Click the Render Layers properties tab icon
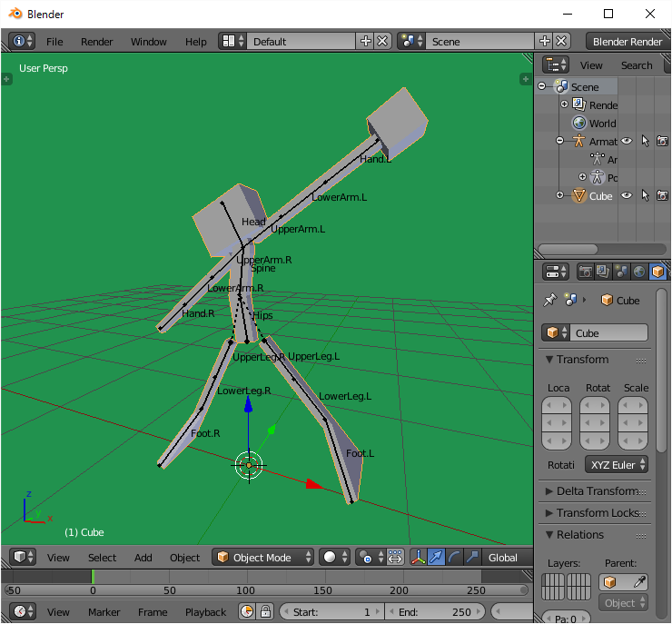The width and height of the screenshot is (672, 624). pos(604,272)
